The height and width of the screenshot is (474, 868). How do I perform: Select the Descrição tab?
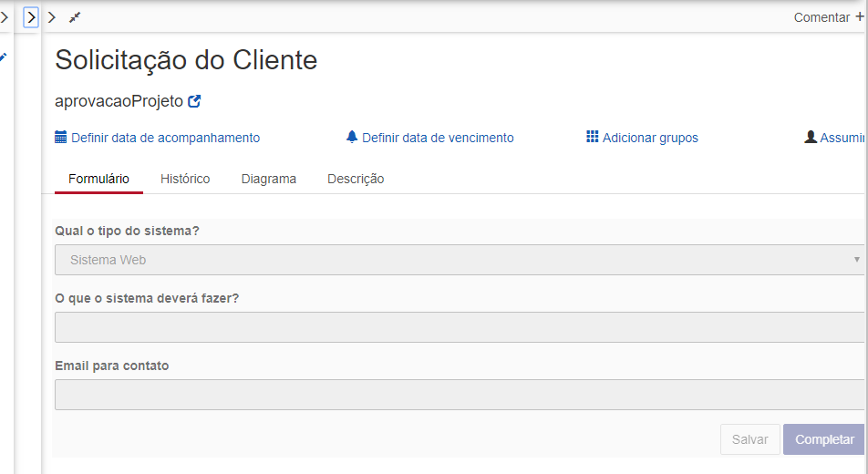tap(356, 179)
